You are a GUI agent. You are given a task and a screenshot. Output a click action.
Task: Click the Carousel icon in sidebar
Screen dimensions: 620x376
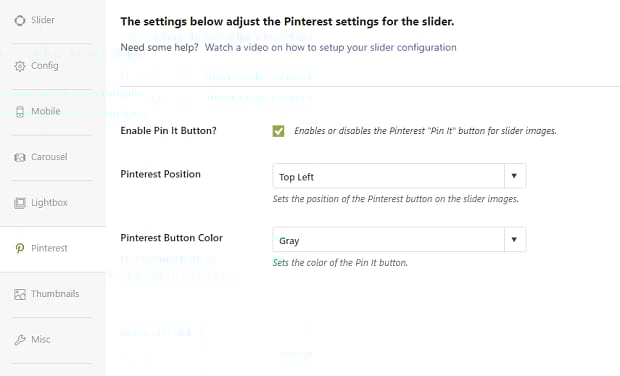(20, 157)
